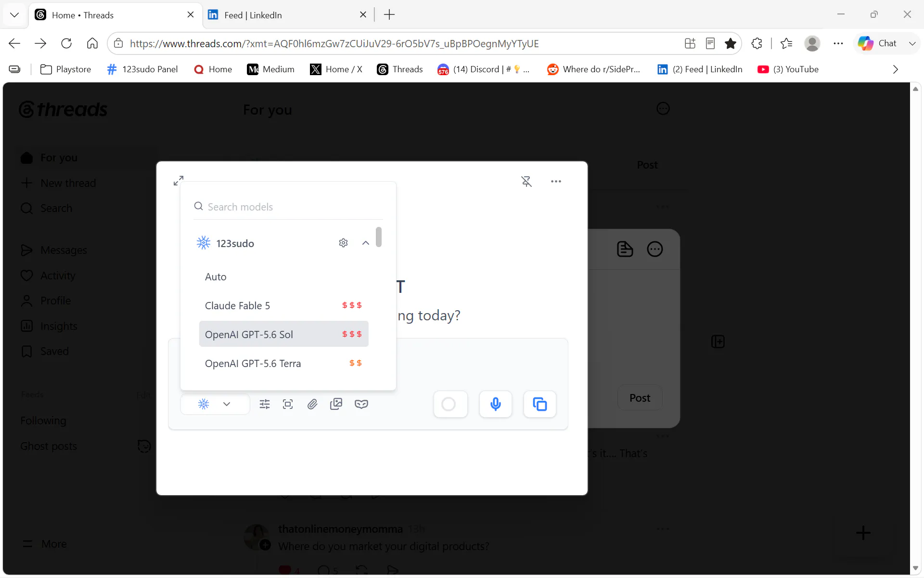Go to For you in sidebar
Screen dimensions: 924x578
coord(49,158)
